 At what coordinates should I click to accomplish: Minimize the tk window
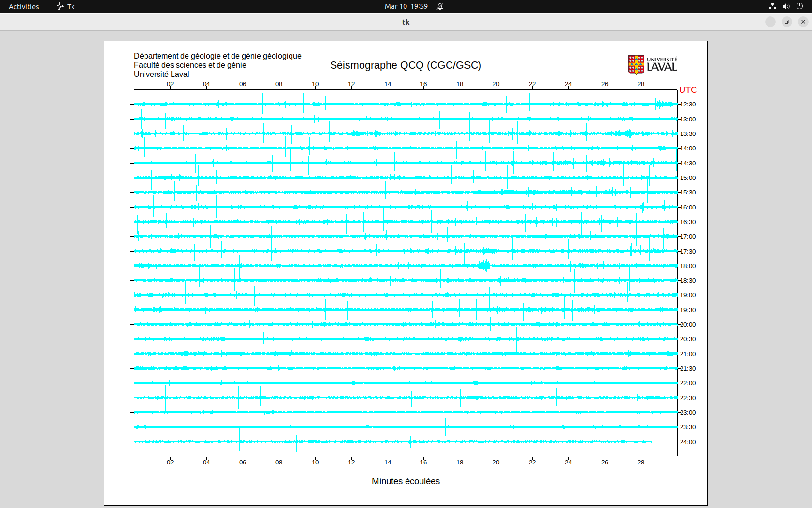770,22
